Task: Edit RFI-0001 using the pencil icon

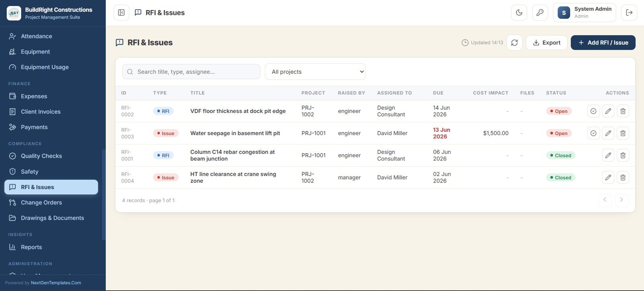Action: [x=608, y=155]
